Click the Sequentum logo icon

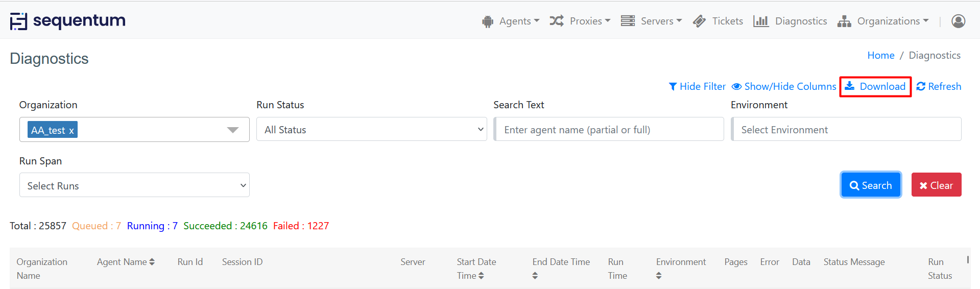(18, 21)
